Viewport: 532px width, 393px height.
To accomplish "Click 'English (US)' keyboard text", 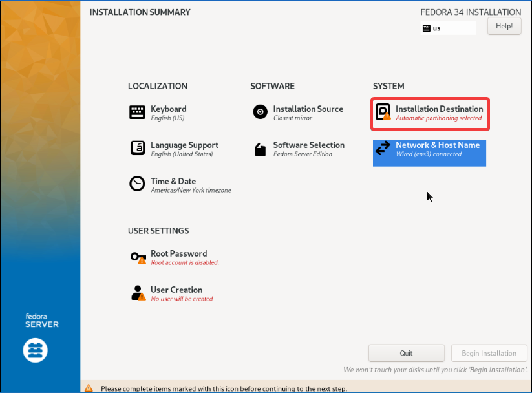I will point(167,118).
